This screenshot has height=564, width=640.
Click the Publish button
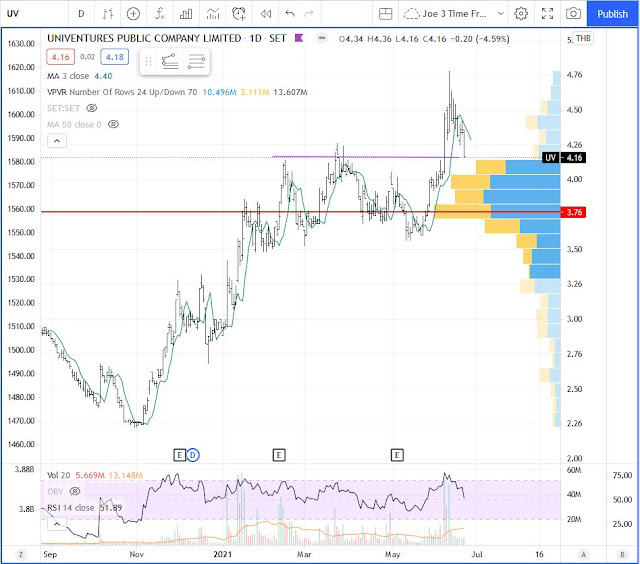click(612, 14)
